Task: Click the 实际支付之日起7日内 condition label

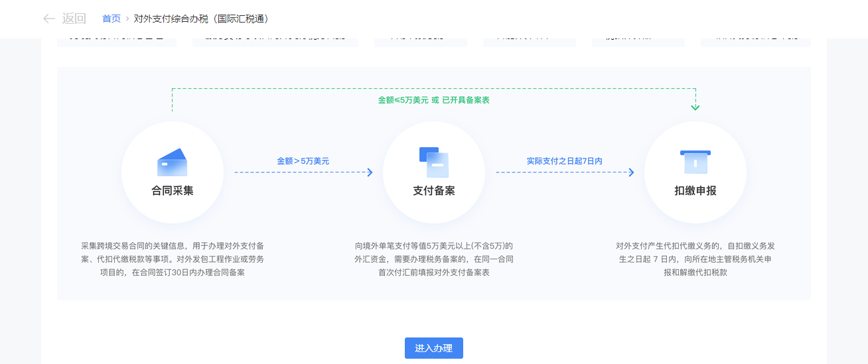Action: [564, 161]
